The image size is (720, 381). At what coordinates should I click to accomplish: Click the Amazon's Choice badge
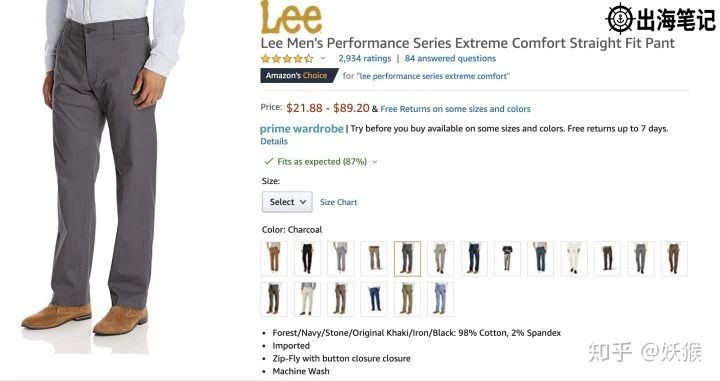tap(298, 76)
